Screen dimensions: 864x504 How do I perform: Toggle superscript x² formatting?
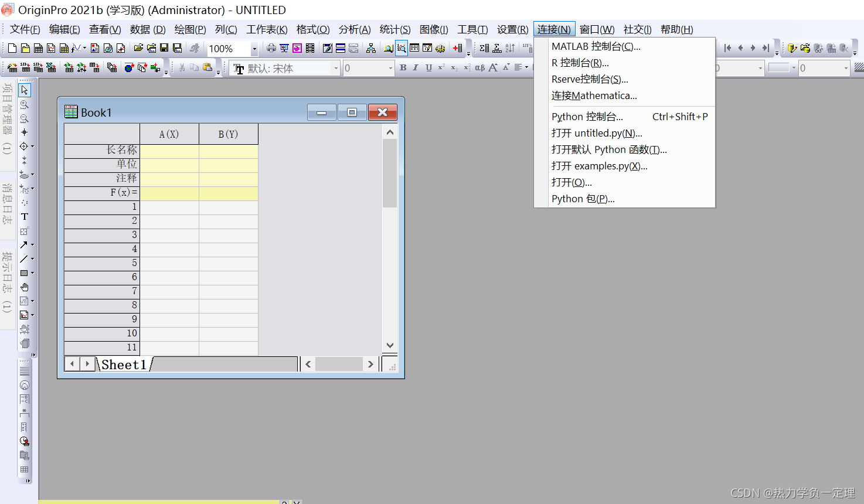(441, 67)
